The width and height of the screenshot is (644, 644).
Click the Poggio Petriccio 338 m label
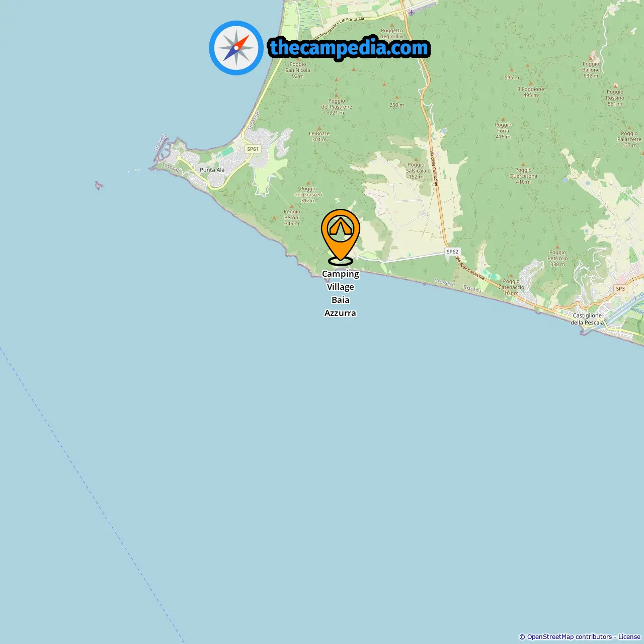[557, 258]
